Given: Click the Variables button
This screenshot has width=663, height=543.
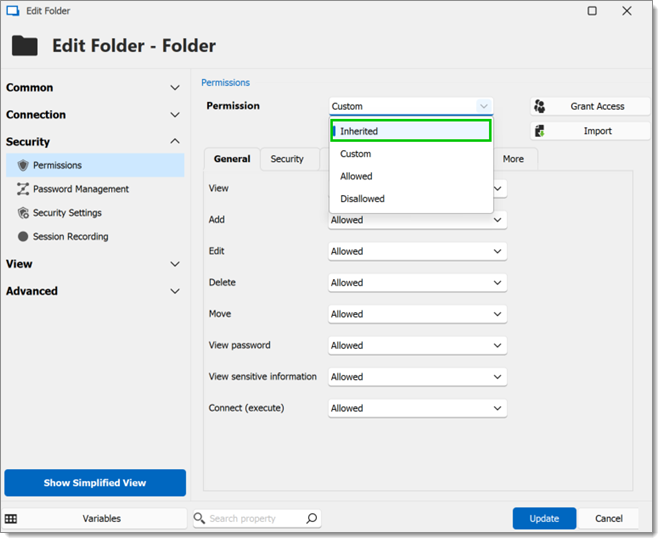Looking at the screenshot, I should point(95,519).
